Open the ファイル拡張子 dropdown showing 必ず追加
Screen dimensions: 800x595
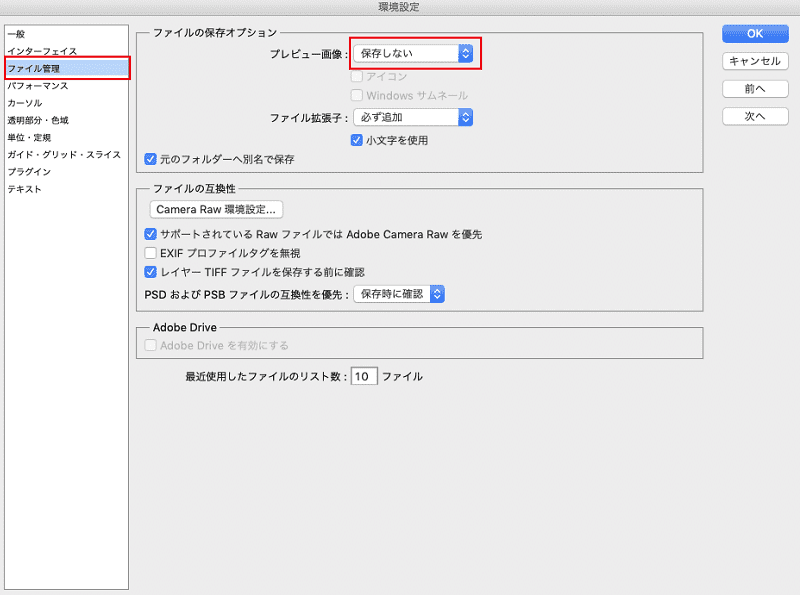413,117
